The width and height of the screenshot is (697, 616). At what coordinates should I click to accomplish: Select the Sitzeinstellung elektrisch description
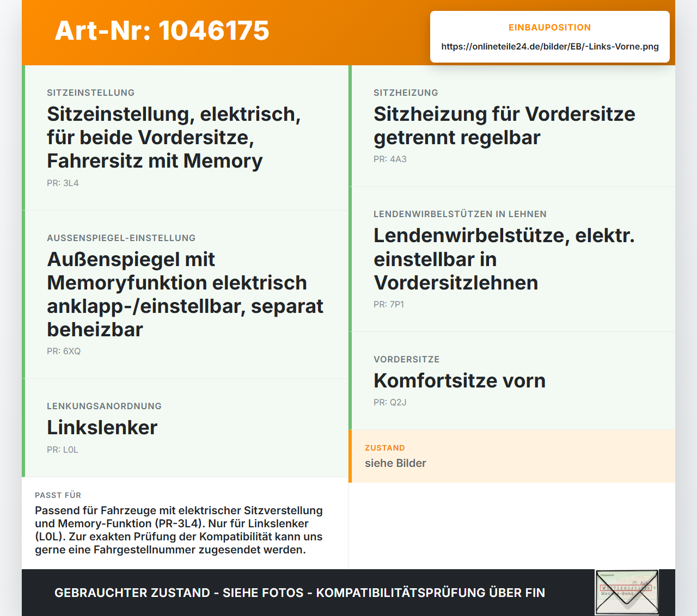(x=174, y=137)
